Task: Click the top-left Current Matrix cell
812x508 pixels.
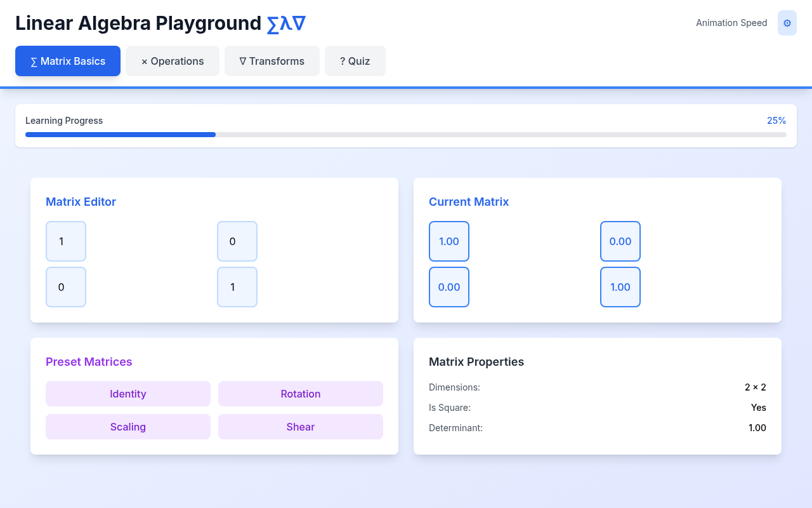Action: coord(449,241)
